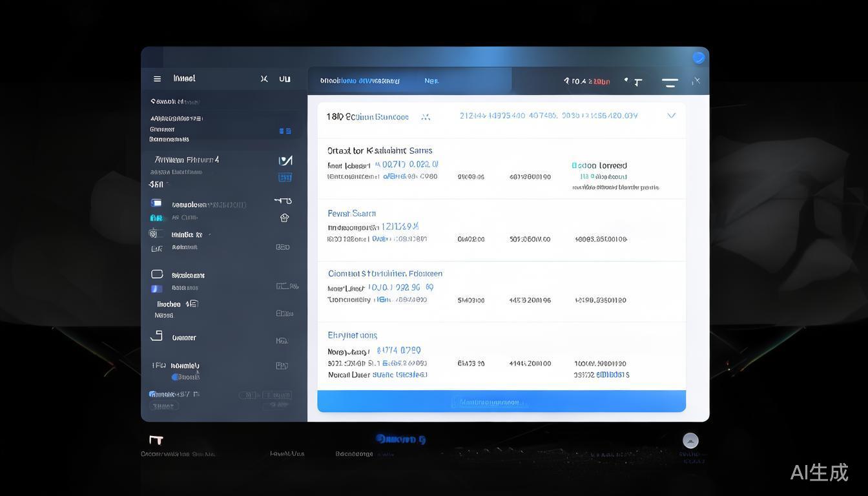The height and width of the screenshot is (496, 868).
Task: Open the hamburger menu in the sidebar header
Action: (157, 79)
